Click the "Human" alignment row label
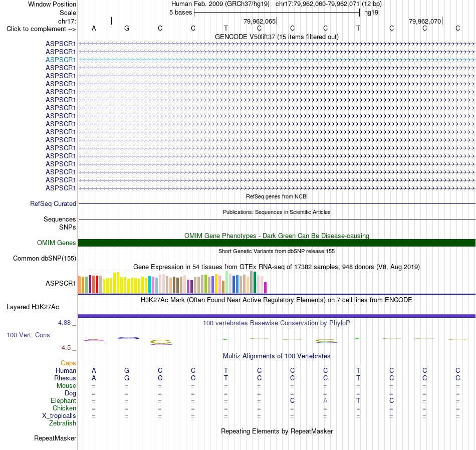The image size is (476, 450). [66, 370]
